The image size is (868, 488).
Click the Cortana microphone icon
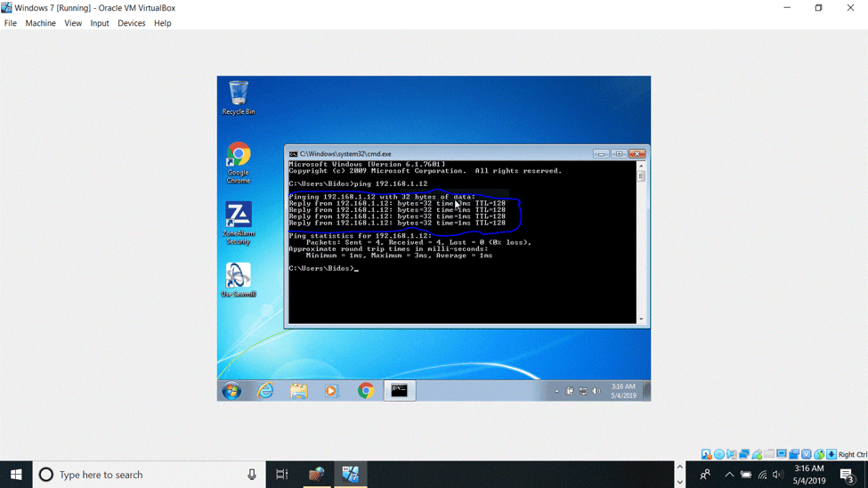[x=252, y=475]
